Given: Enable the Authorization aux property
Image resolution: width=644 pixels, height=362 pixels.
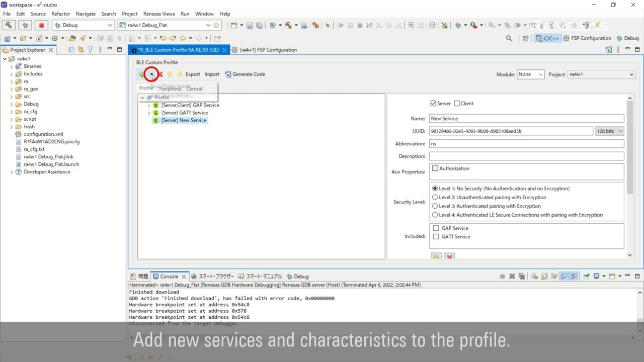Looking at the screenshot, I should [x=435, y=168].
